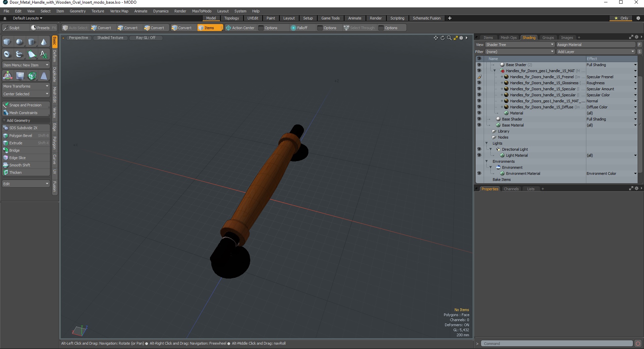Toggle visibility of Specular Amount layer
Image resolution: width=644 pixels, height=349 pixels.
click(479, 89)
